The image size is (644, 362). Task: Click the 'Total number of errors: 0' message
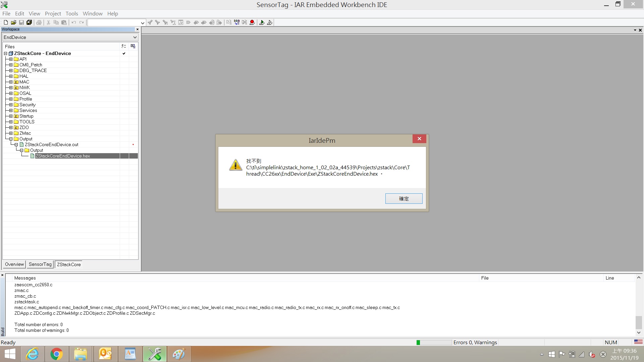click(39, 324)
